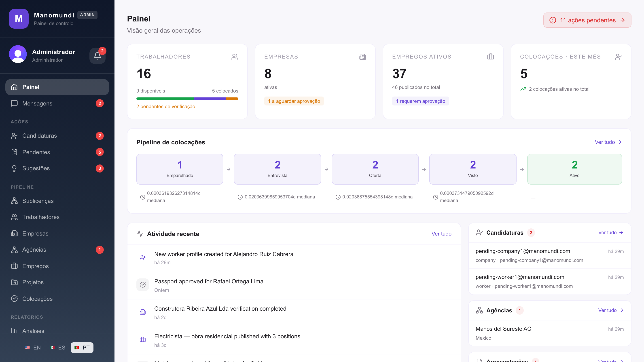This screenshot has height=362, width=644.
Task: Open Projetos in the sidebar
Action: point(57,282)
